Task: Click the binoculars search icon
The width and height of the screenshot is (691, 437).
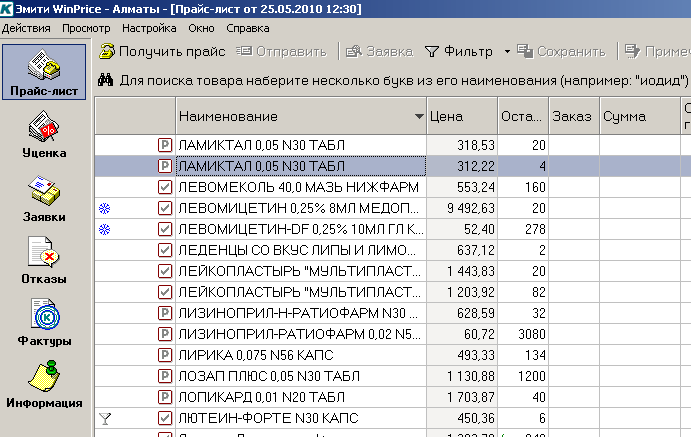Action: click(107, 79)
